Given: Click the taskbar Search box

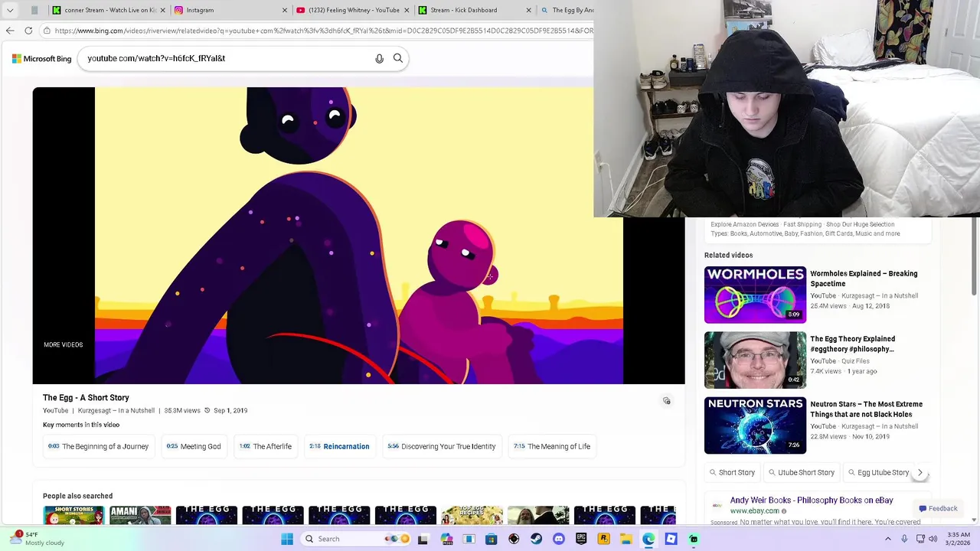Looking at the screenshot, I should [x=354, y=539].
